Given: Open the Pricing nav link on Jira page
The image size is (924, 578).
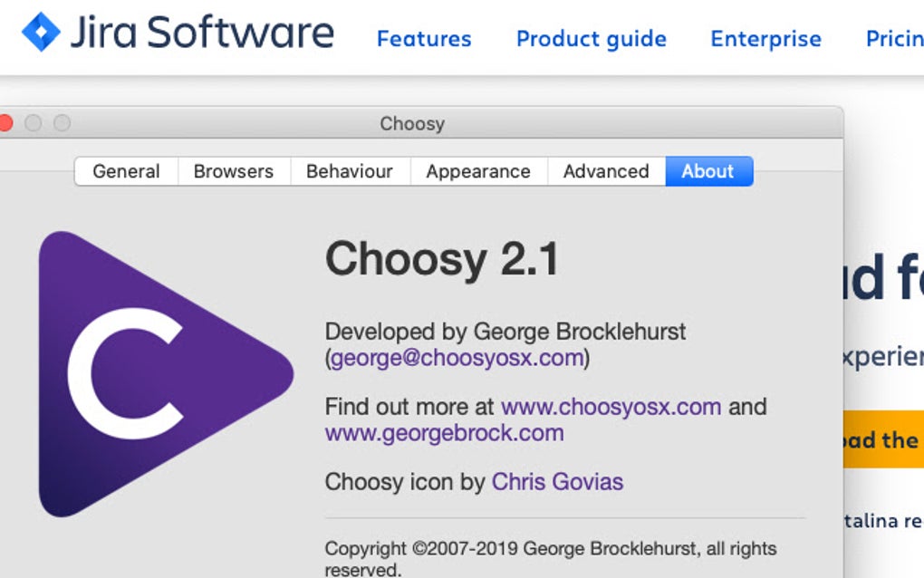Looking at the screenshot, I should point(894,39).
